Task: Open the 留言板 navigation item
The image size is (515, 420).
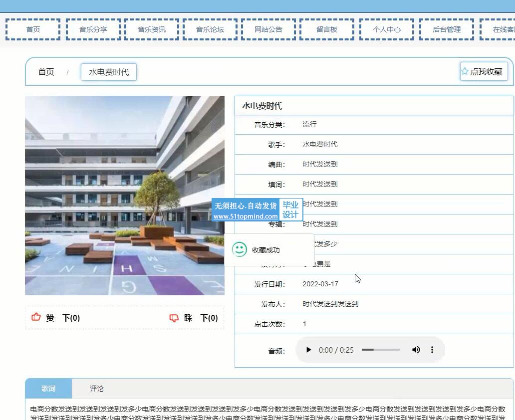Action: click(x=327, y=29)
